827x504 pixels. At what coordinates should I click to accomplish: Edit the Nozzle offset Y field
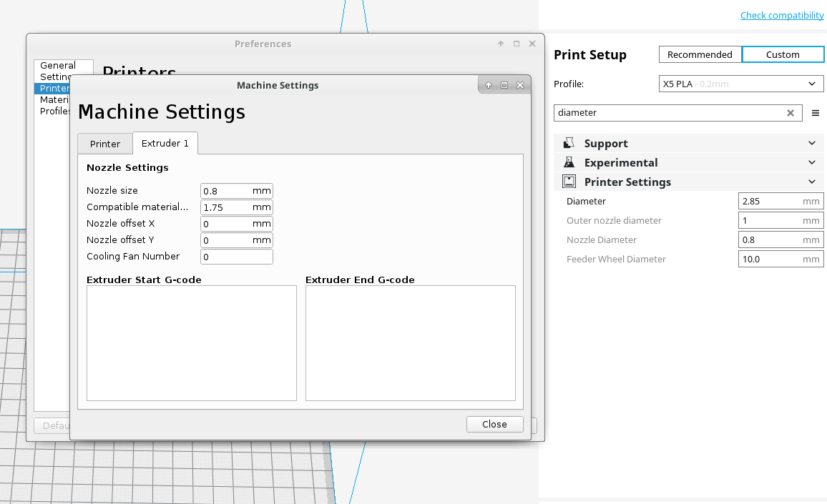236,240
